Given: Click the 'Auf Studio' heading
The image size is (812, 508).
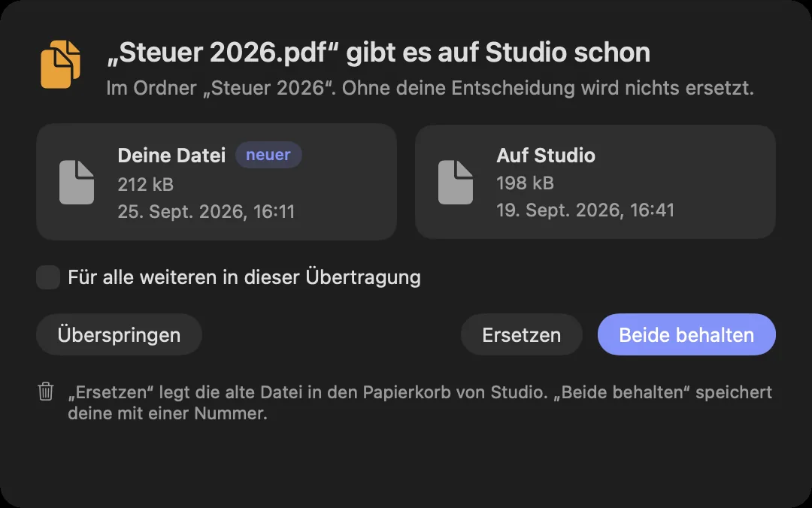Looking at the screenshot, I should pyautogui.click(x=546, y=156).
